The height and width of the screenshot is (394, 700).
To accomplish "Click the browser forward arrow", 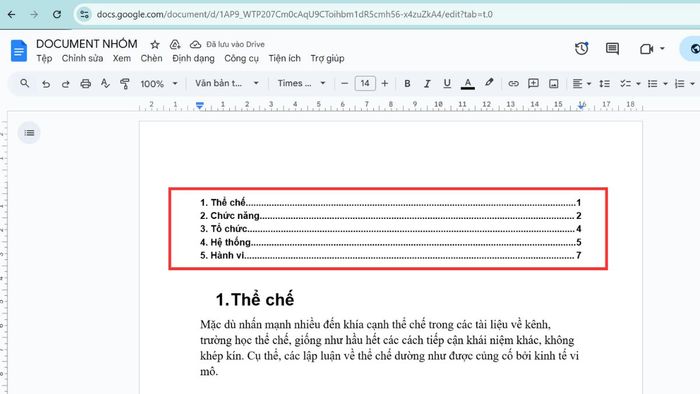I will (34, 14).
